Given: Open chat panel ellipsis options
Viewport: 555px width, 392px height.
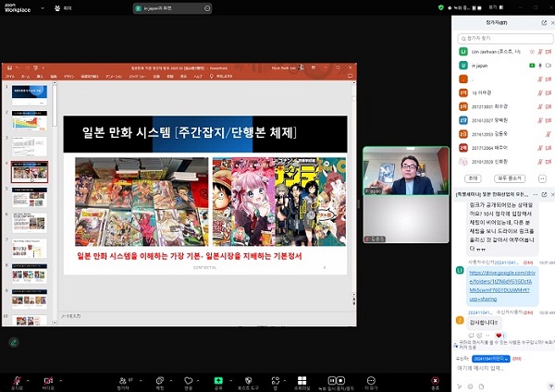Looking at the screenshot, I should 536,194.
